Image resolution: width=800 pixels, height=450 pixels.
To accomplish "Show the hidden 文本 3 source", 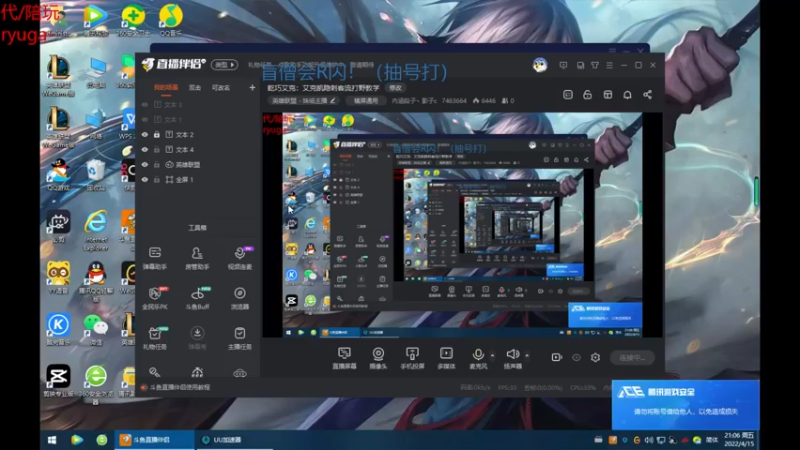I will [145, 105].
